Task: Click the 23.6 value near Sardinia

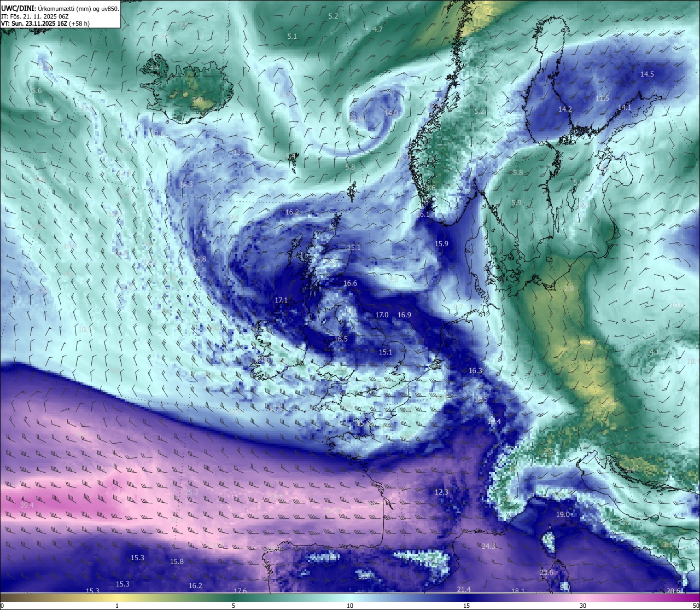Action: [x=546, y=573]
